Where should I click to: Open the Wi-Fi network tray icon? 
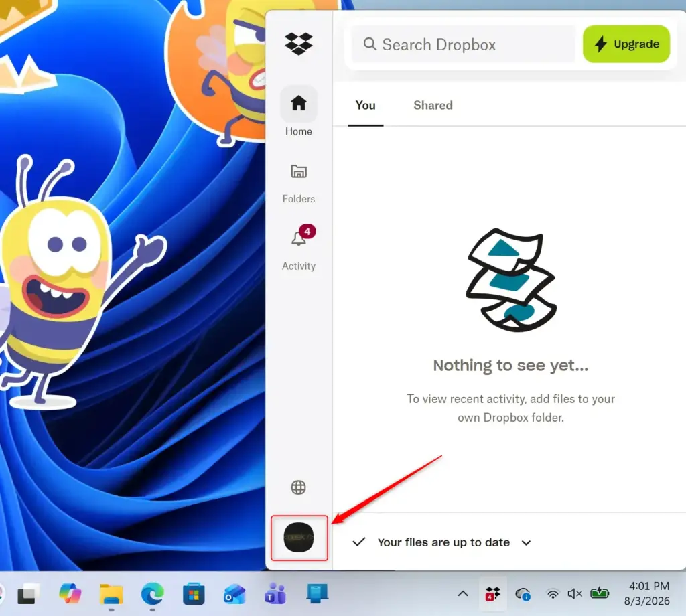553,594
